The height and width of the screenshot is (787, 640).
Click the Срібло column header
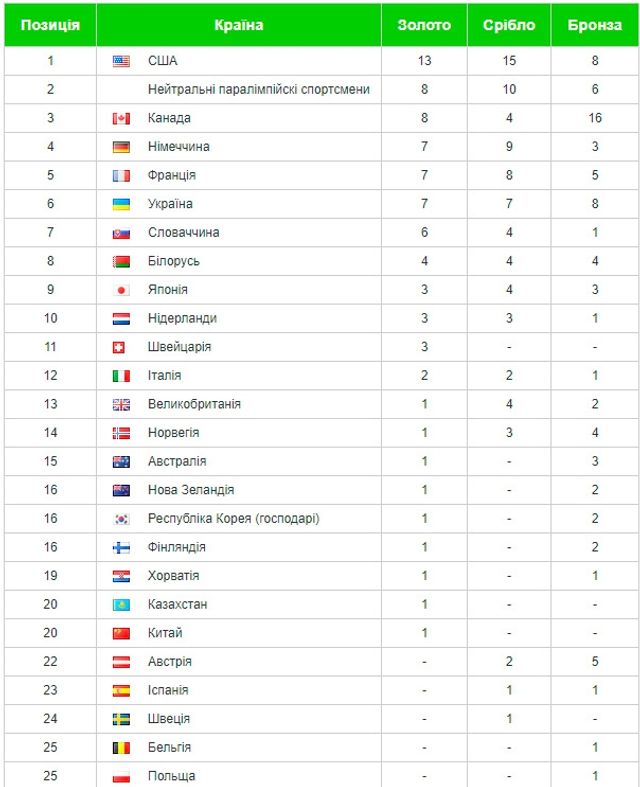click(x=509, y=25)
